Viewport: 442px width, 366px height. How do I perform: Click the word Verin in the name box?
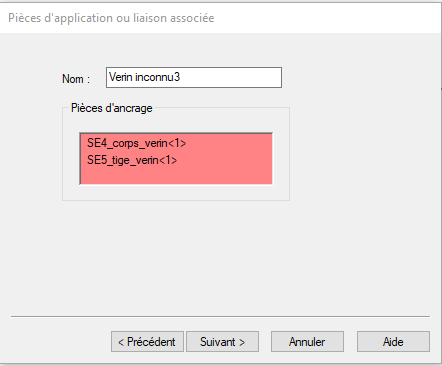click(121, 77)
